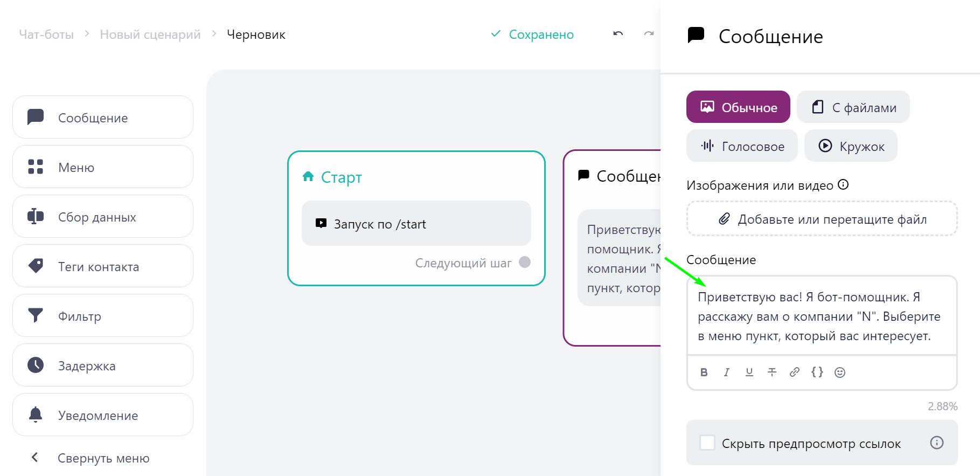Click the Bold formatting icon
The height and width of the screenshot is (476, 980).
pos(704,372)
